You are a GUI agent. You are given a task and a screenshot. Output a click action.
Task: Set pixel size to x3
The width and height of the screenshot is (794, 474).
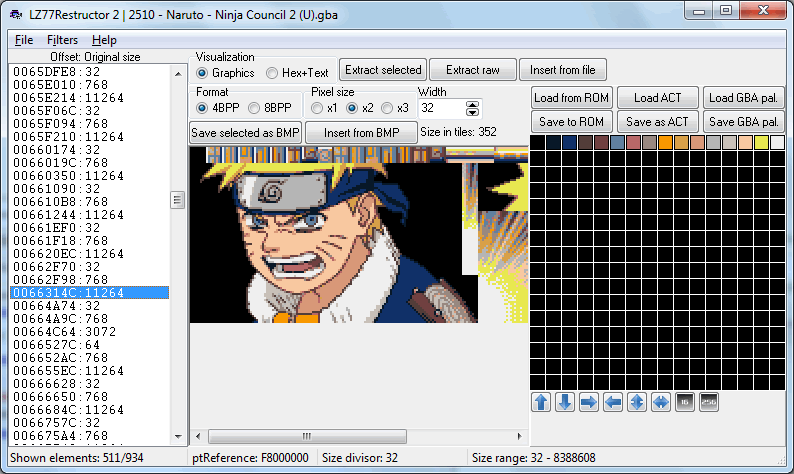(x=395, y=108)
